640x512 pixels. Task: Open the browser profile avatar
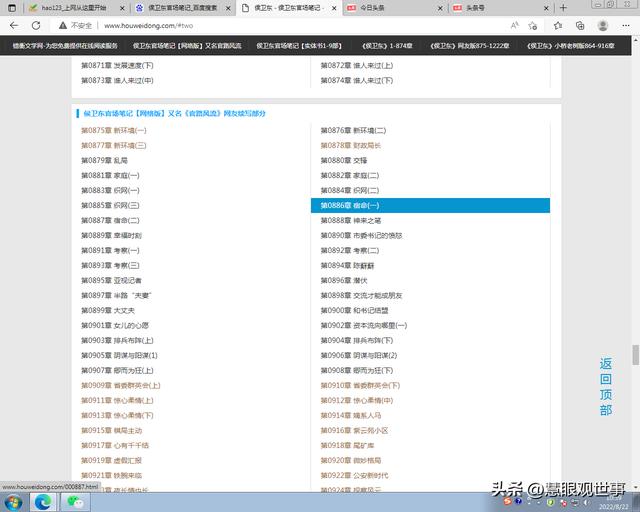click(x=603, y=25)
